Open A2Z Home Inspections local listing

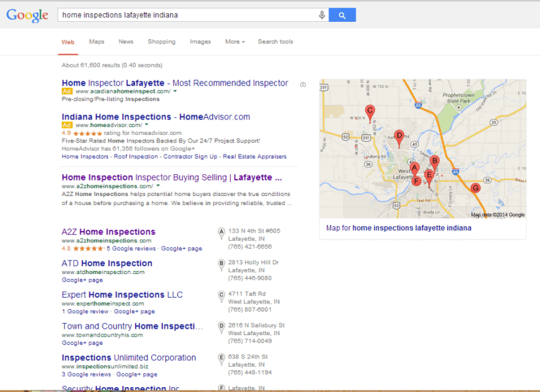108,232
